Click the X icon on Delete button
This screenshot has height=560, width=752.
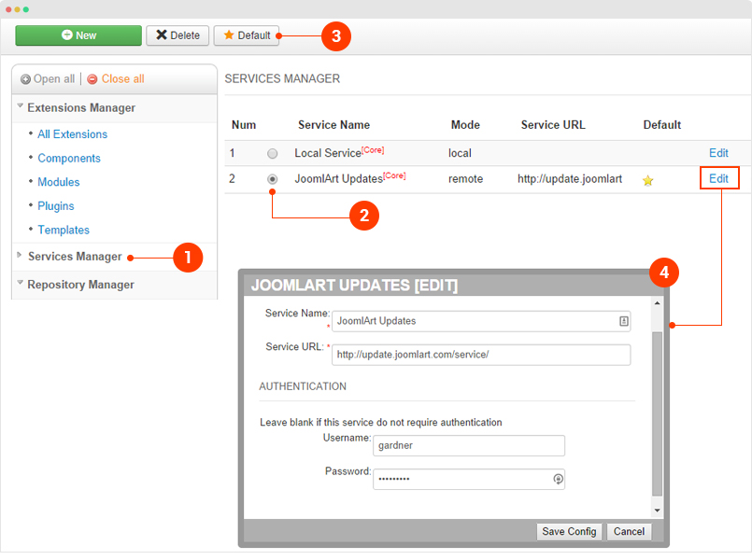click(x=162, y=35)
